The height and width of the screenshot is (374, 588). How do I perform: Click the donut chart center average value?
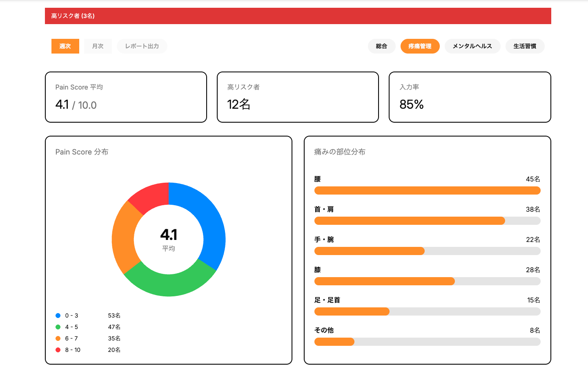(x=168, y=235)
